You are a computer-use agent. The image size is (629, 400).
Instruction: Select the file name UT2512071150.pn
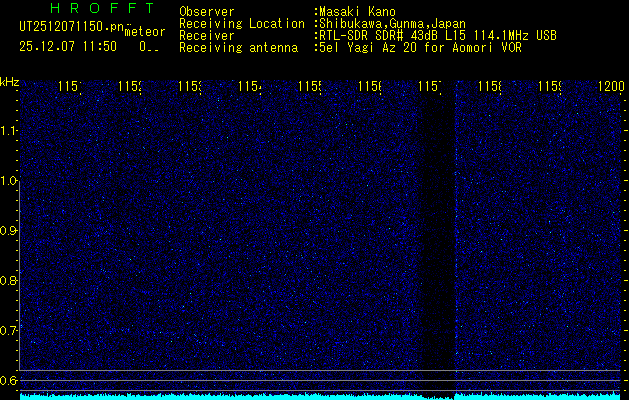click(71, 26)
